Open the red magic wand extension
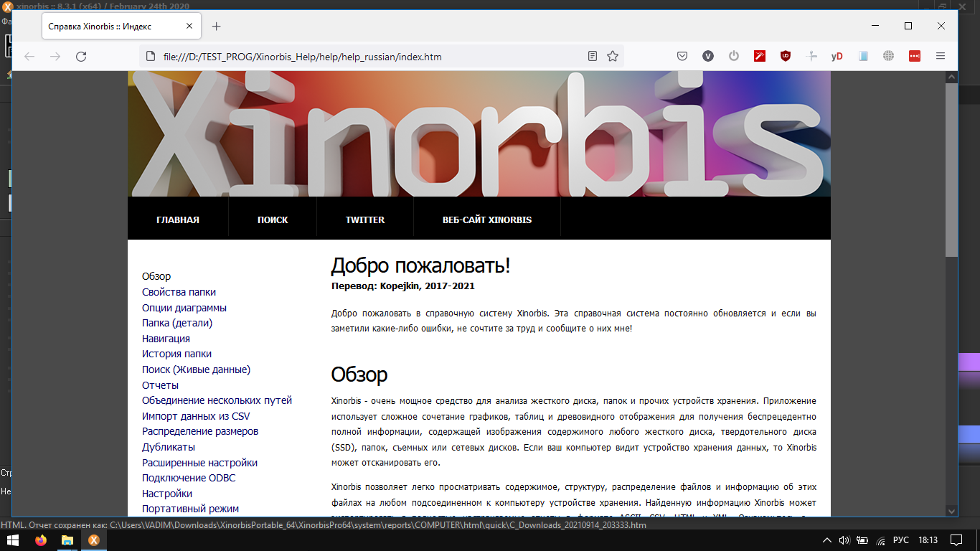The width and height of the screenshot is (980, 551). (760, 56)
